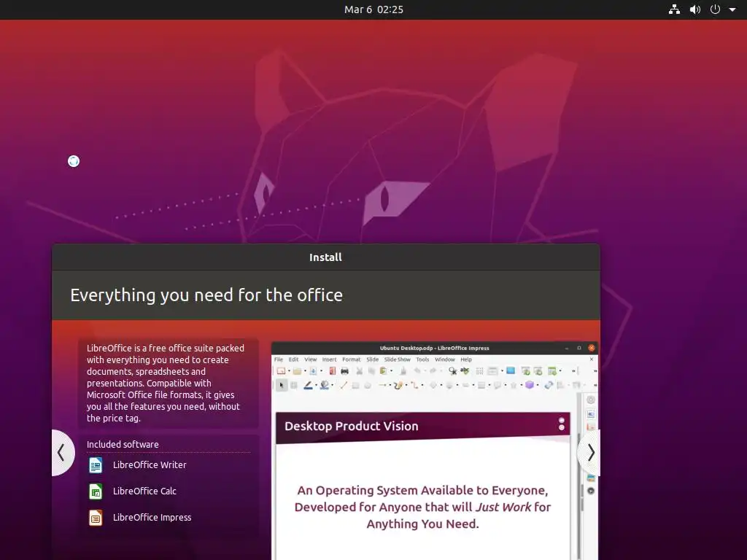This screenshot has width=747, height=560.
Task: Select the Curves and Polygons tool in Impress
Action: (398, 385)
